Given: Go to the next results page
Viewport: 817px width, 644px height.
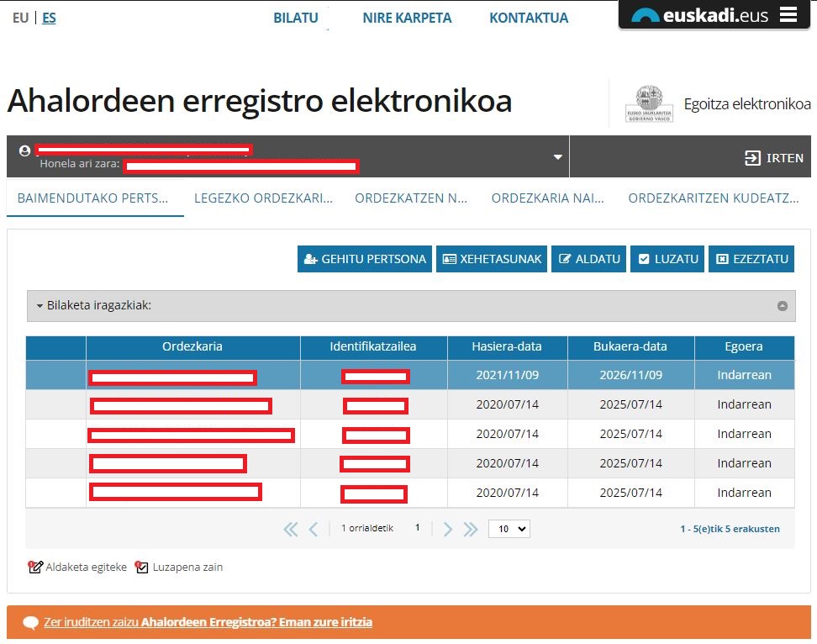Looking at the screenshot, I should (448, 529).
